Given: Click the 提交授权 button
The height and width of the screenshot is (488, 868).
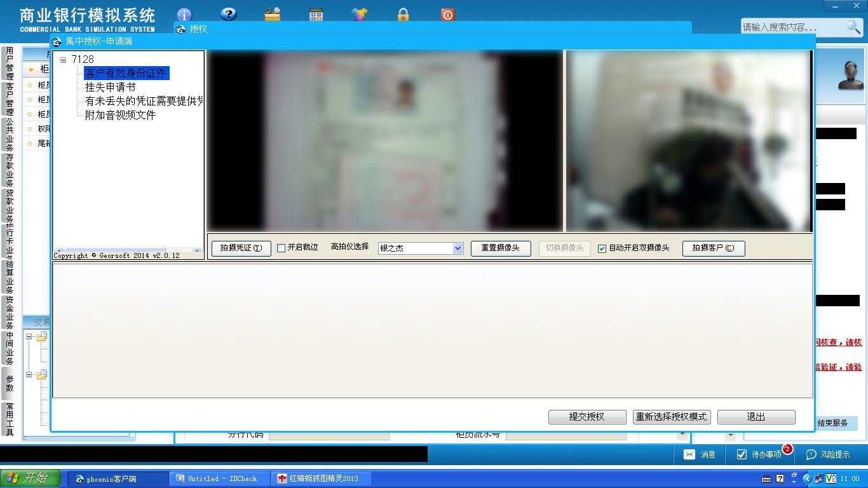Looking at the screenshot, I should click(x=587, y=417).
